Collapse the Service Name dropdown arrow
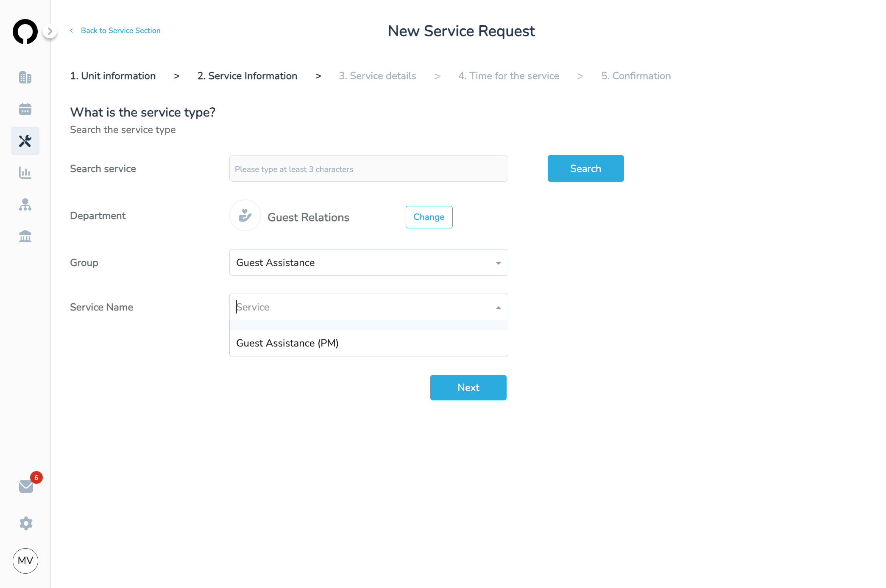The height and width of the screenshot is (588, 886). pos(499,308)
